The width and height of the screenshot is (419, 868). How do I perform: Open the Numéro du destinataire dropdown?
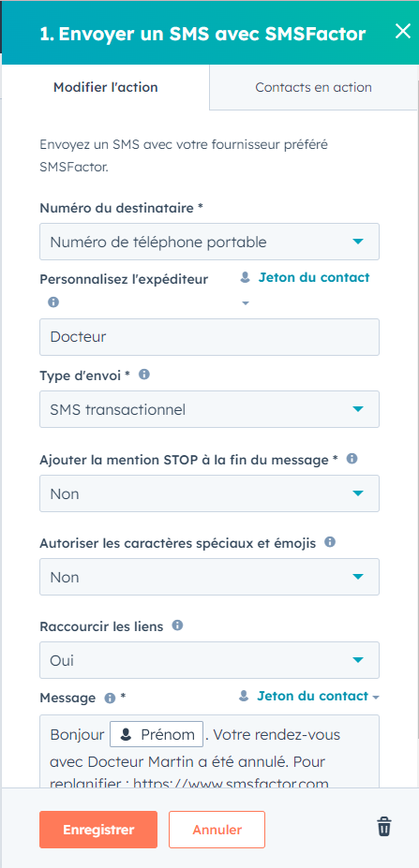(210, 242)
